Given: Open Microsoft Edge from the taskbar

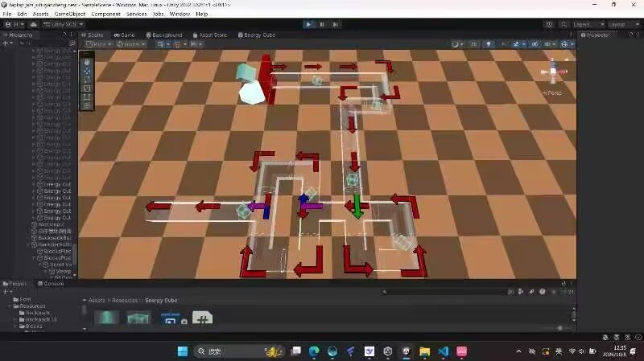Looking at the screenshot, I should (x=314, y=351).
